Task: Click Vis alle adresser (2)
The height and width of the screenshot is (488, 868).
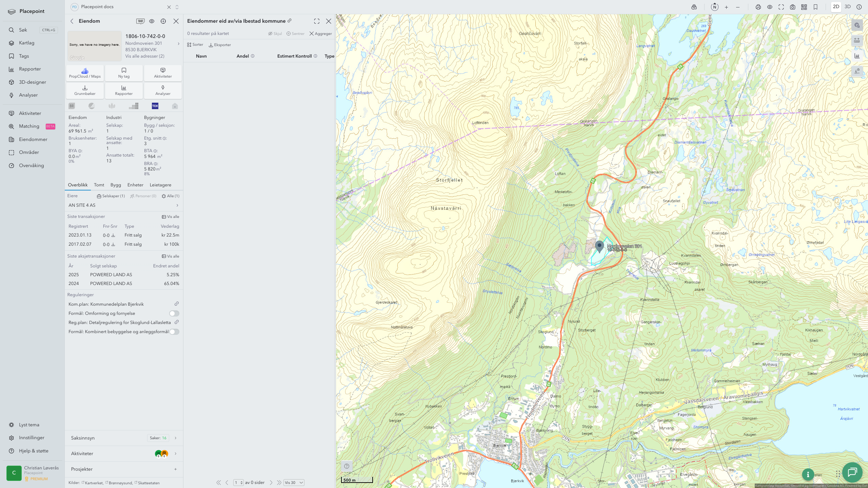Action: [145, 56]
